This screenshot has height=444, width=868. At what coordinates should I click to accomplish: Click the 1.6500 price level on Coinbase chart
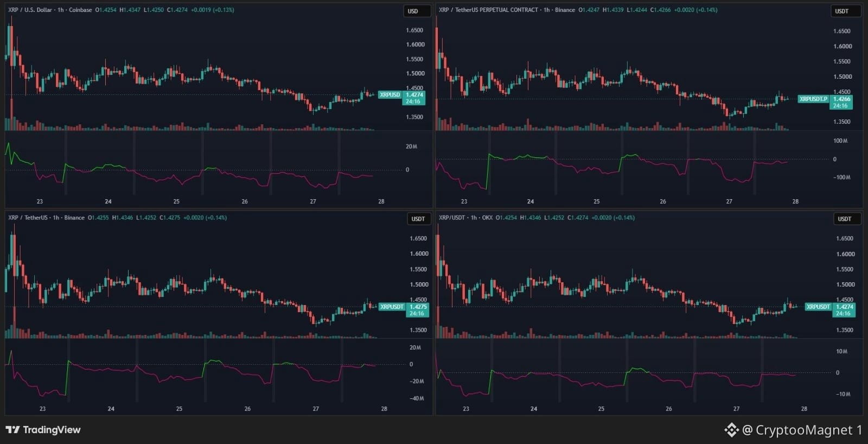point(414,30)
